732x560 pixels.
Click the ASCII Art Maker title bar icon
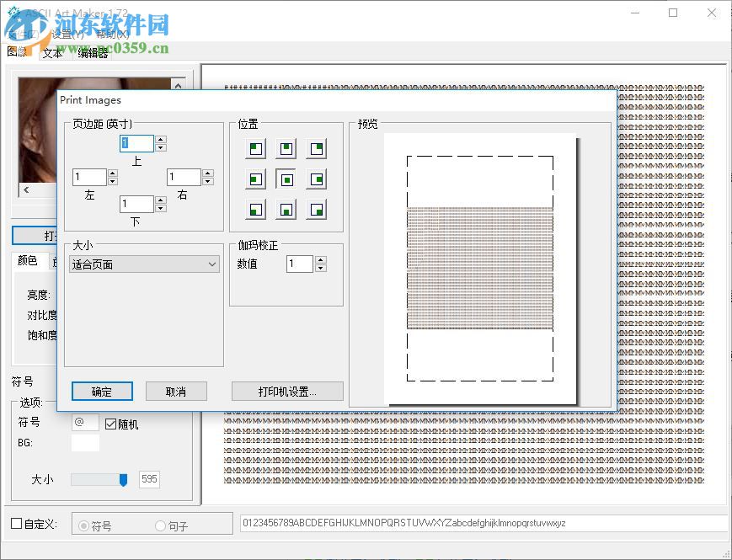pyautogui.click(x=13, y=12)
